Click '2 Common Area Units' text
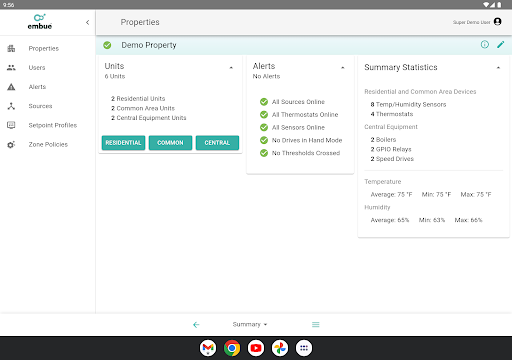The width and height of the screenshot is (512, 360). pos(143,108)
